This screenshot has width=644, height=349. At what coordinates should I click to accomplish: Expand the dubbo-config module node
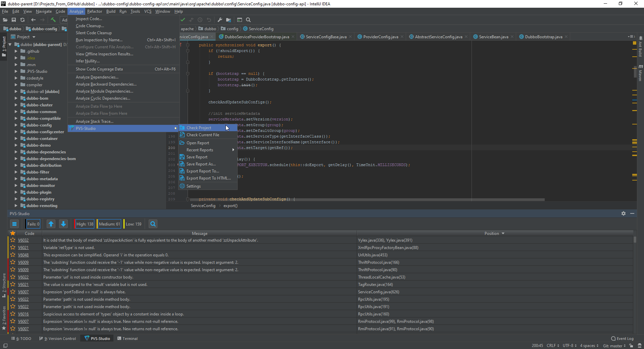[x=16, y=125]
